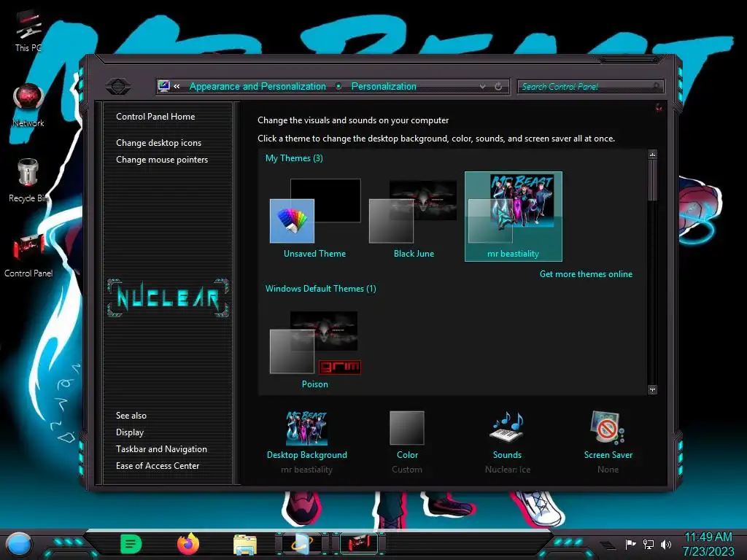
Task: Open Desktop Background settings icon
Action: click(x=307, y=428)
